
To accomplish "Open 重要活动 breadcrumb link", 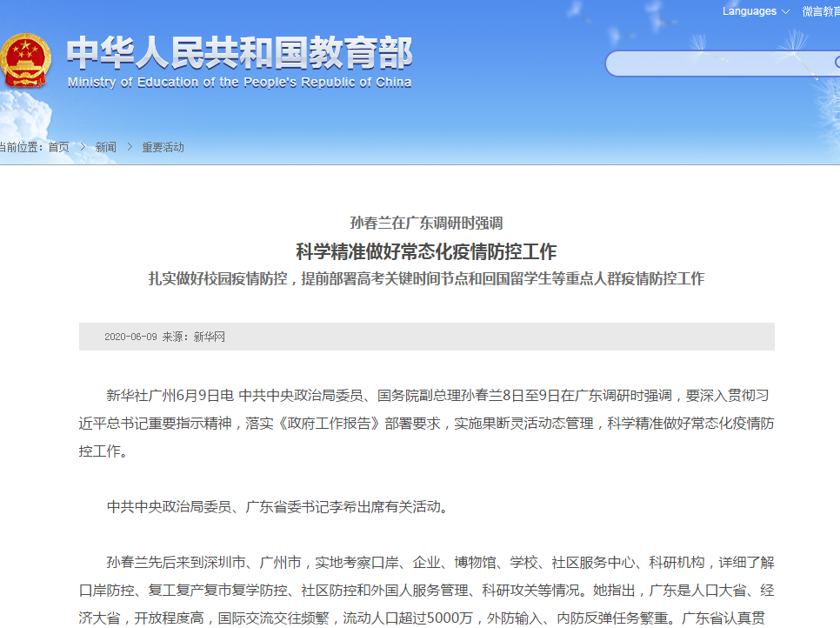I will pos(163,147).
